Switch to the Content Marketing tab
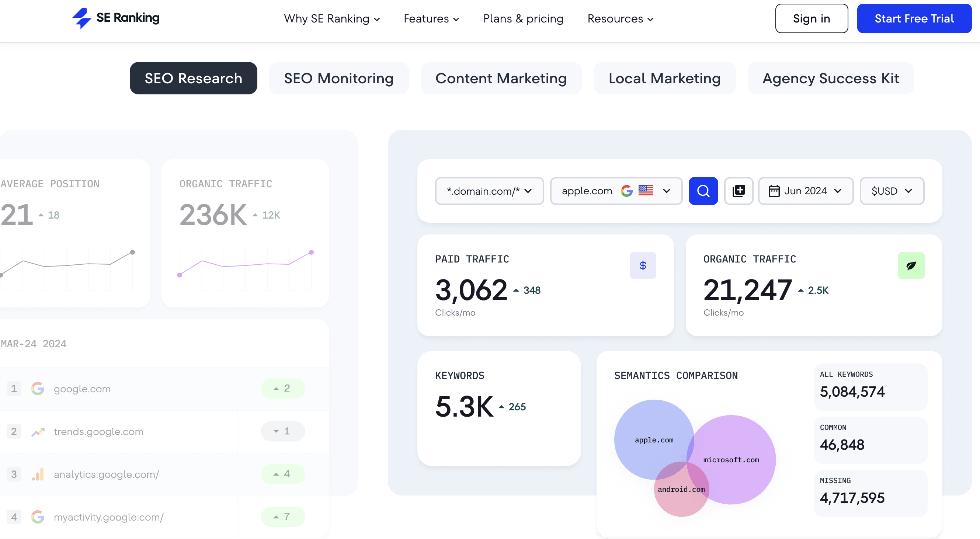980x539 pixels. [501, 79]
